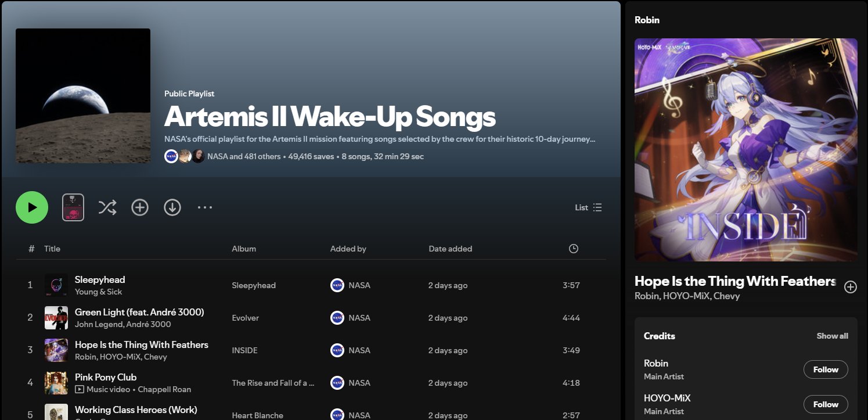This screenshot has height=420, width=868.
Task: Show all credits
Action: click(833, 336)
